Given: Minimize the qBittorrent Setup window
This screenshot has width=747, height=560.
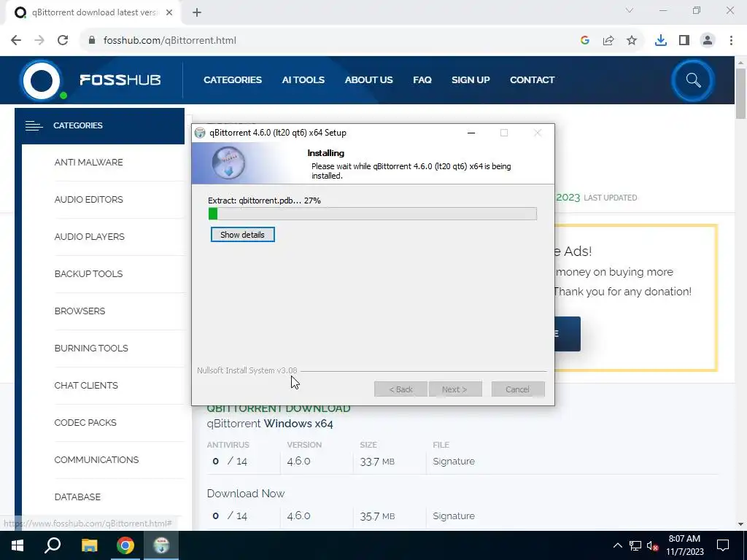Looking at the screenshot, I should pyautogui.click(x=471, y=133).
